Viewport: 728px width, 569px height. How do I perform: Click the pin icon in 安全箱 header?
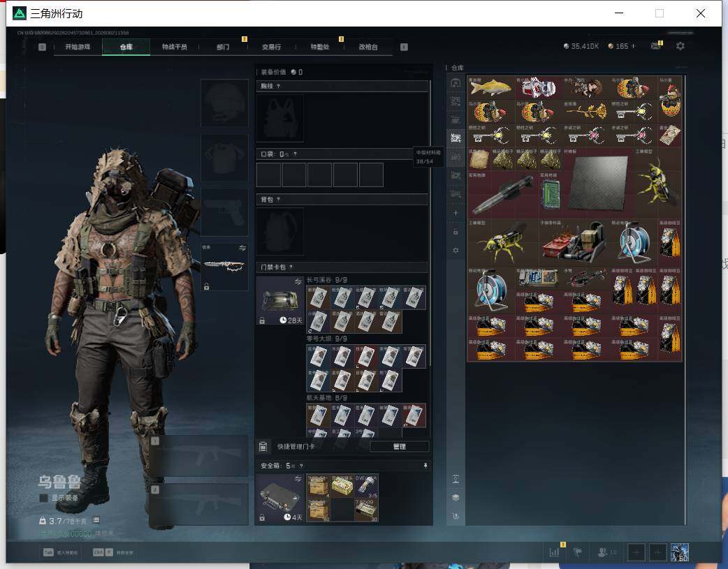tap(425, 466)
